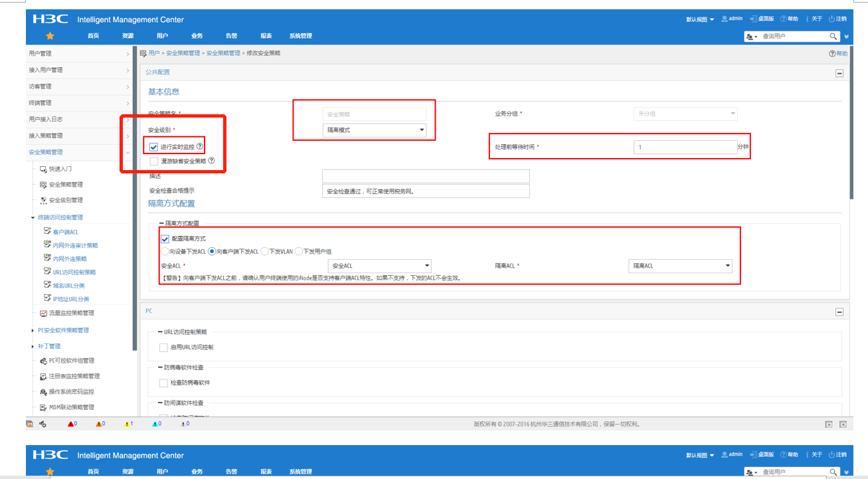Open the 终端管理 sidebar section
Screen dimensions: 868x479
point(80,103)
